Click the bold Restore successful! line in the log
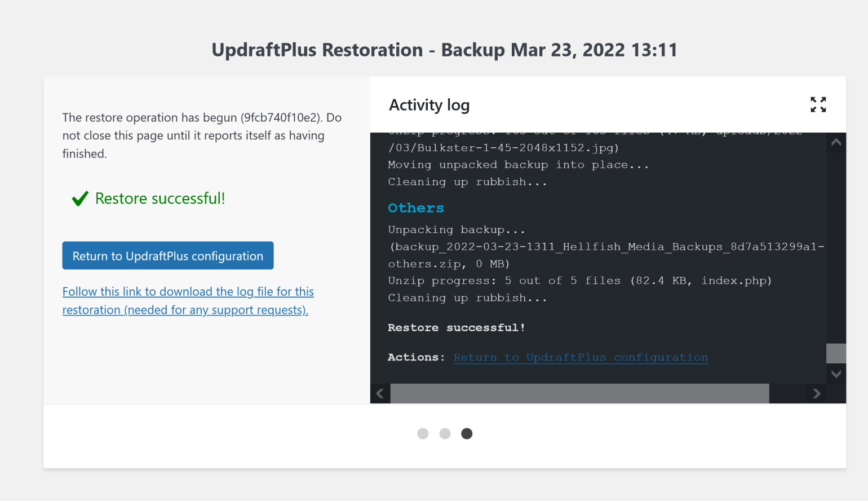 (456, 328)
